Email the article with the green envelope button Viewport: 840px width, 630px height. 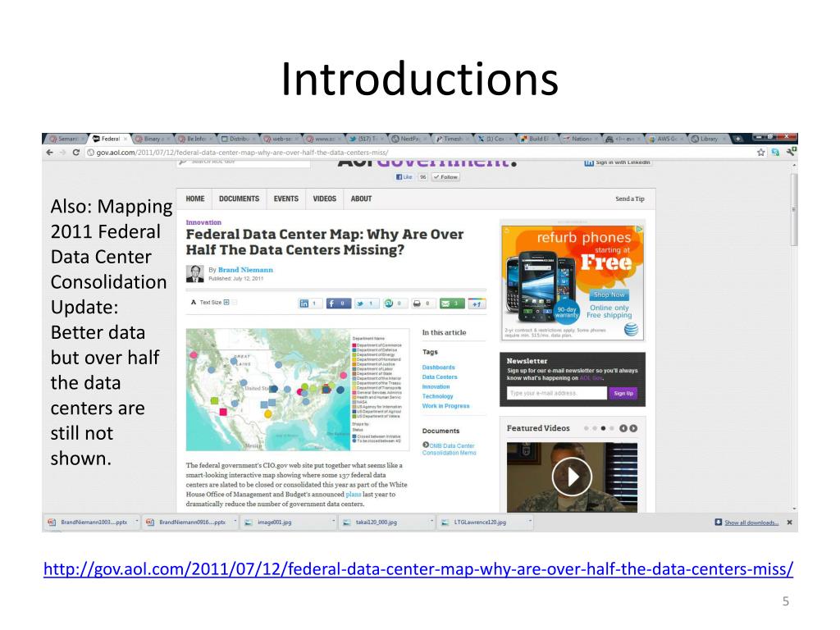coord(451,304)
